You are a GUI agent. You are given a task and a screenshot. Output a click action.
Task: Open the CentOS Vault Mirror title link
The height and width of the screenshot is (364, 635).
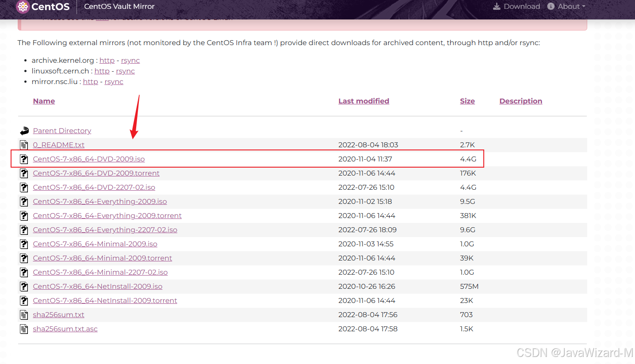click(119, 7)
